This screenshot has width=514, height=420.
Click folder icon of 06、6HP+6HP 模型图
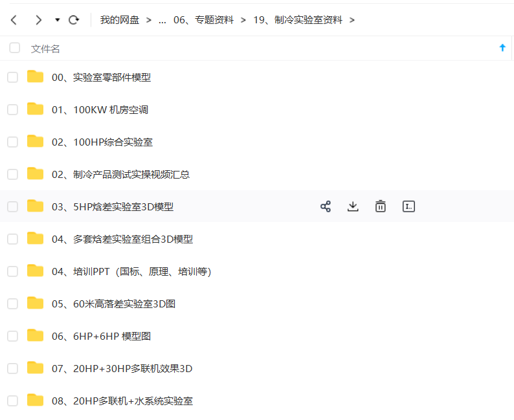35,335
